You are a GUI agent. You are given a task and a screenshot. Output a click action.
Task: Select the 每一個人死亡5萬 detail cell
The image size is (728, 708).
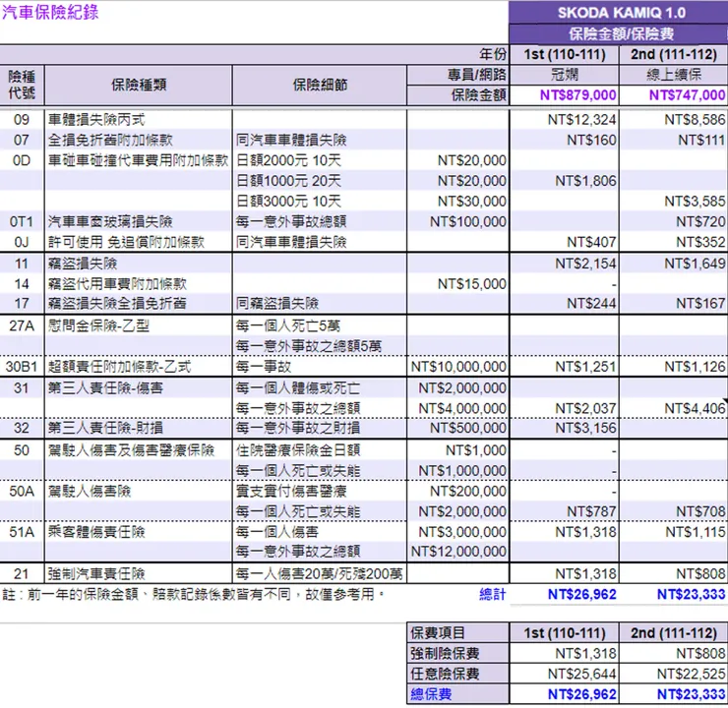pos(320,325)
